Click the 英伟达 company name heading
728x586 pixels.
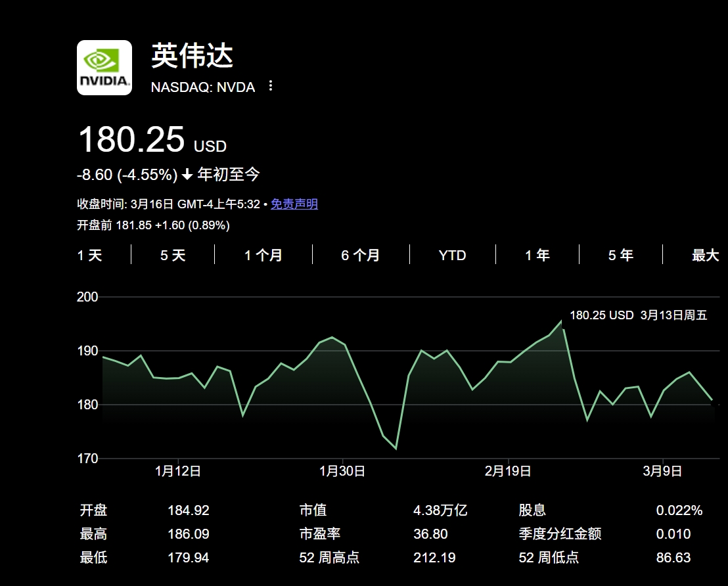coord(193,56)
